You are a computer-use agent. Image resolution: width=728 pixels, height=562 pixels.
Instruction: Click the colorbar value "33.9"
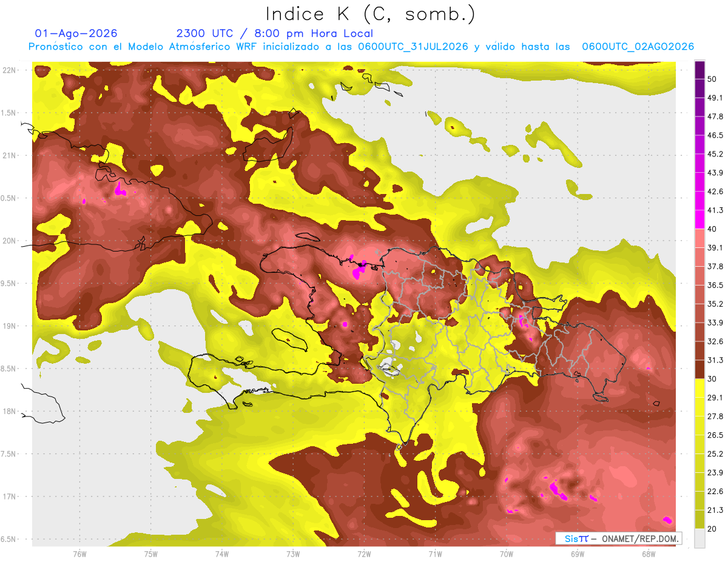coord(715,323)
